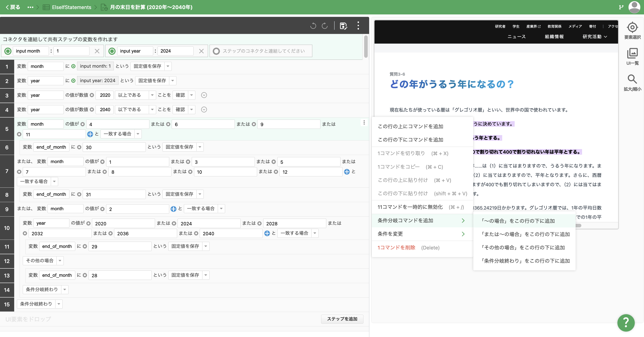Click the connector before value 2020 on row 3

click(x=92, y=95)
